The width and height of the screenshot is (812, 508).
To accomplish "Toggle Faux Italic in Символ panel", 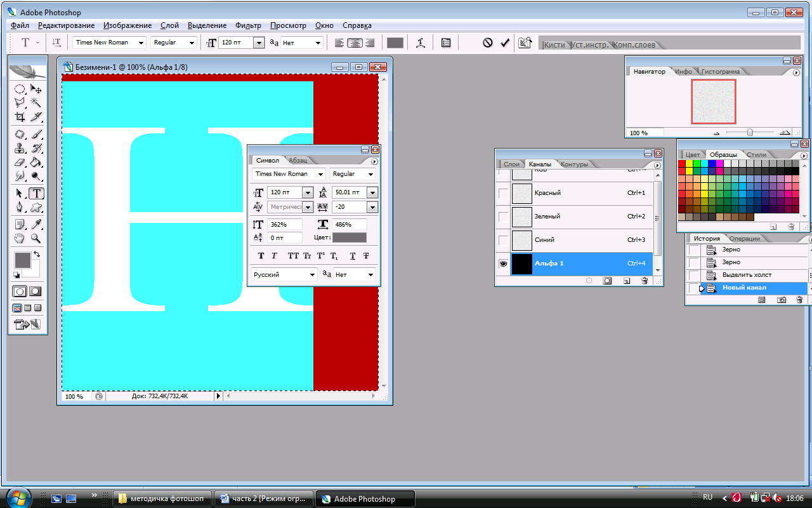I will click(x=274, y=256).
